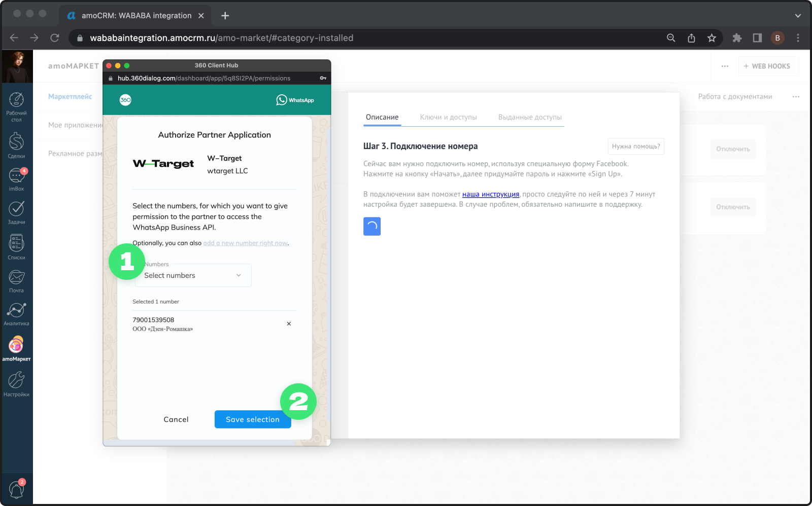Open Задачи section in sidebar

(16, 212)
